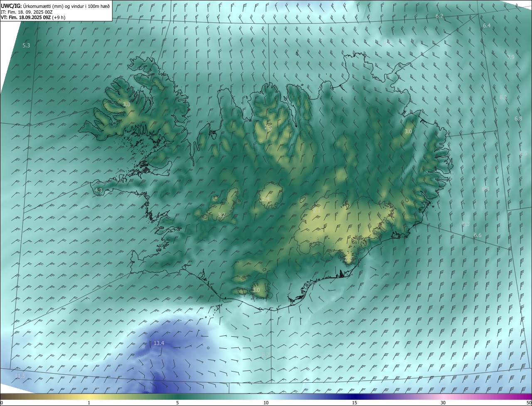This screenshot has width=532, height=406.
Task: Click the color scale tick labeled 1
Action: click(89, 403)
